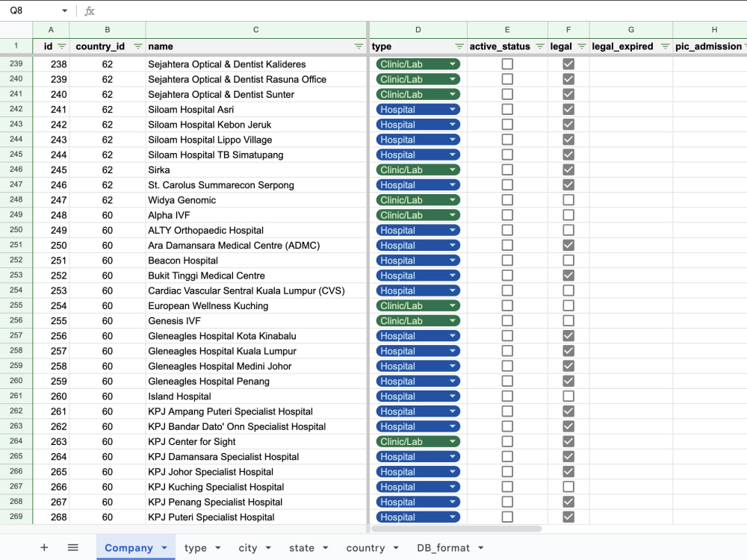This screenshot has height=560, width=747.
Task: Select cell St. Carolus Summarecon Serpong
Action: pos(255,184)
